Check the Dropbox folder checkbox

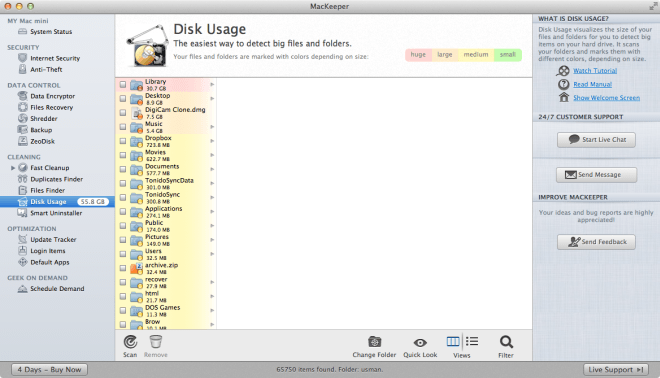tap(122, 141)
